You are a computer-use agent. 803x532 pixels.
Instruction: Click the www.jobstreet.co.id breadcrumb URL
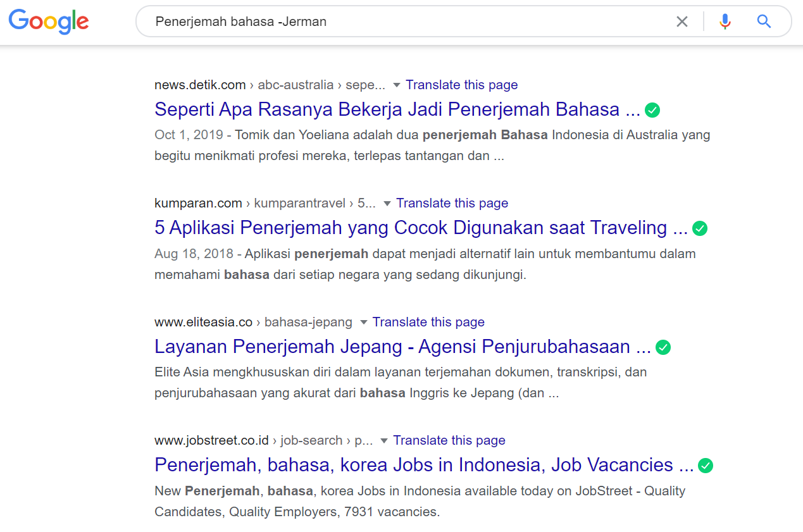click(x=263, y=440)
